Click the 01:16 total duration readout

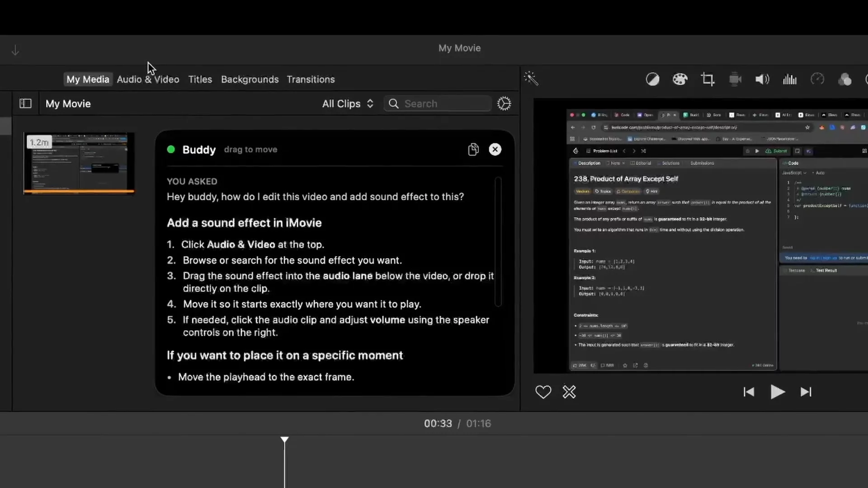coord(478,423)
